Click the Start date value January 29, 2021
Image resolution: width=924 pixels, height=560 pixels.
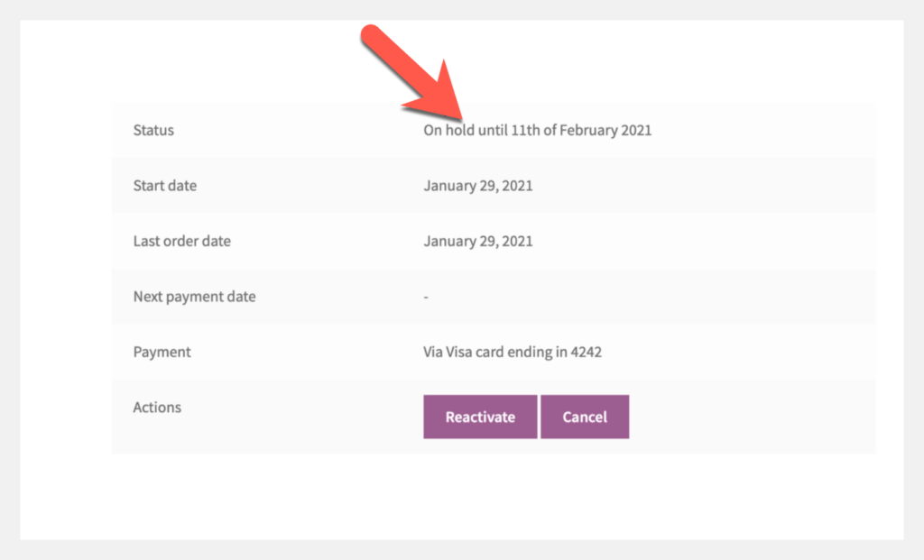pyautogui.click(x=478, y=186)
